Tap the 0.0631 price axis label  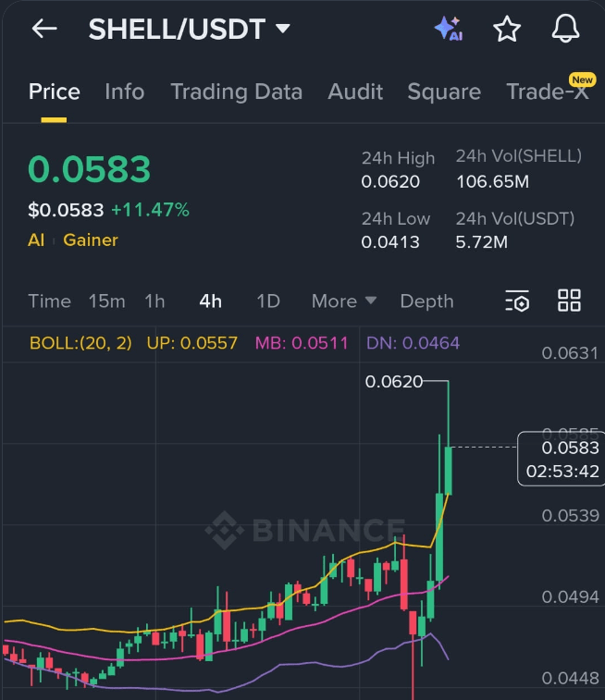tap(570, 353)
